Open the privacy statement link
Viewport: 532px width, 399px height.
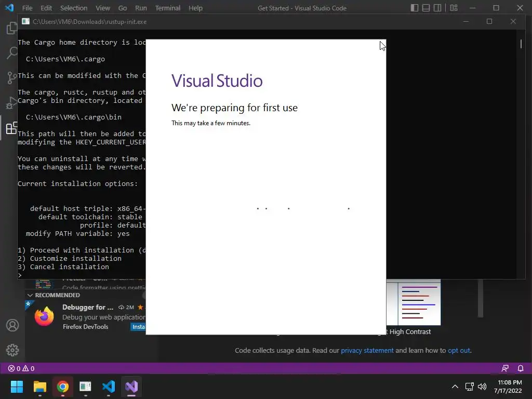tap(367, 350)
